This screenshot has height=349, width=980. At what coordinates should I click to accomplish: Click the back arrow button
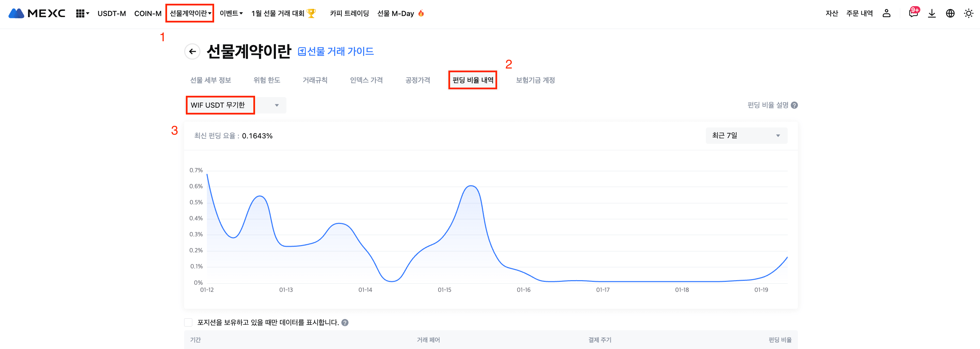[192, 51]
